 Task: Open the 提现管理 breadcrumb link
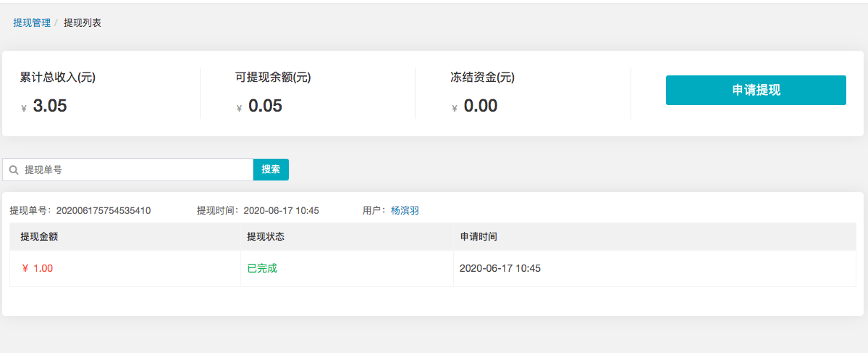[x=32, y=22]
